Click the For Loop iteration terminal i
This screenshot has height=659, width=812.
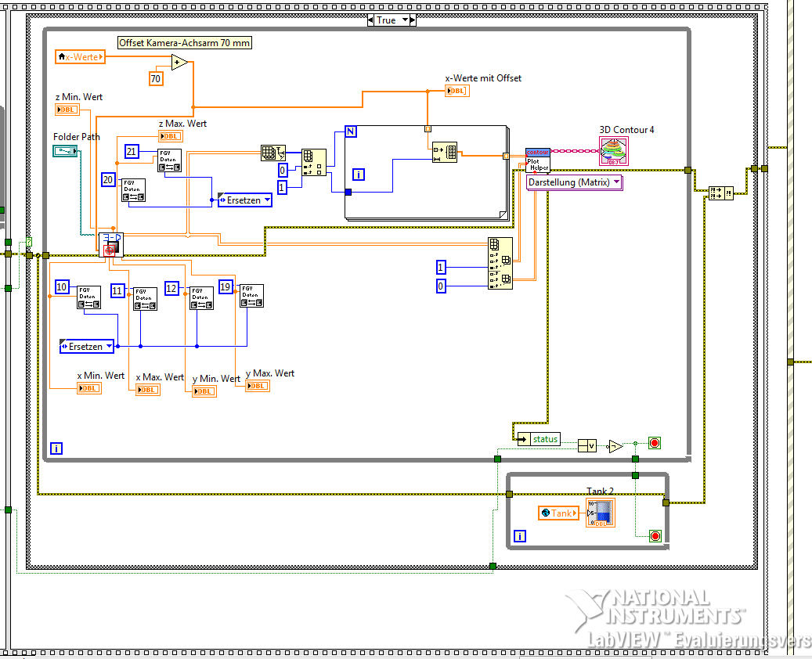359,175
